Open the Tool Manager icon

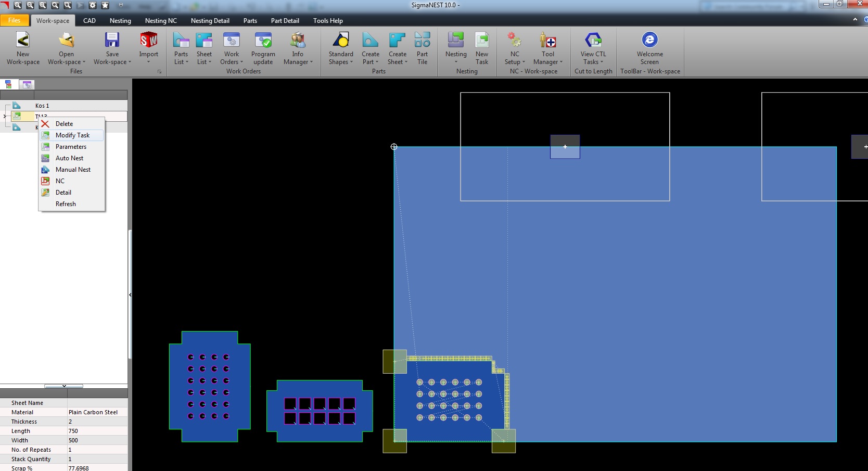pos(547,41)
